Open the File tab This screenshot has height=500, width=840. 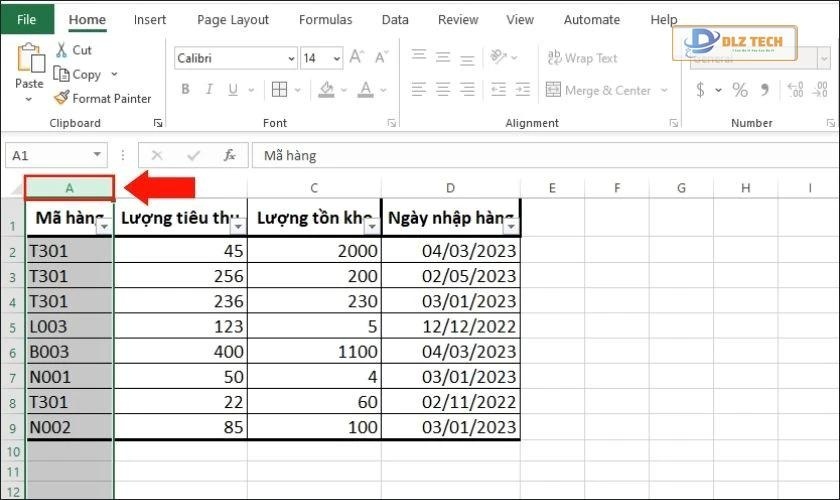27,19
